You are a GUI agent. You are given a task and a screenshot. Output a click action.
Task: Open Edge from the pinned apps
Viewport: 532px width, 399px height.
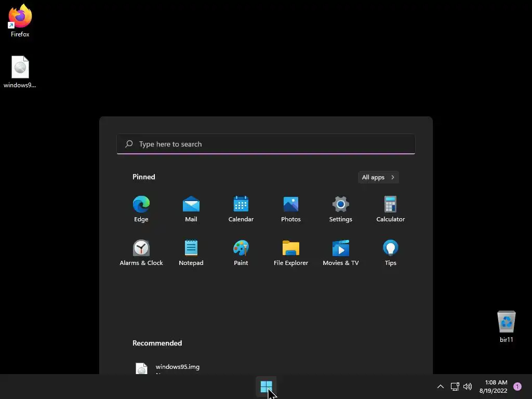click(x=141, y=209)
